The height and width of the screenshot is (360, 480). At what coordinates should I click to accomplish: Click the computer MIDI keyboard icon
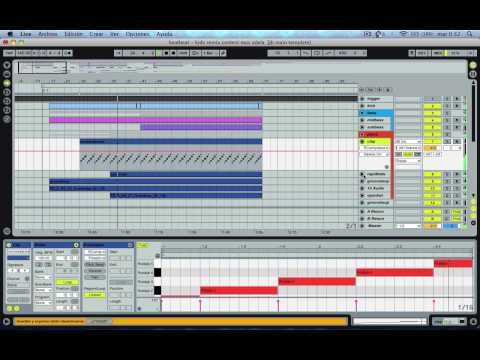tap(412, 53)
